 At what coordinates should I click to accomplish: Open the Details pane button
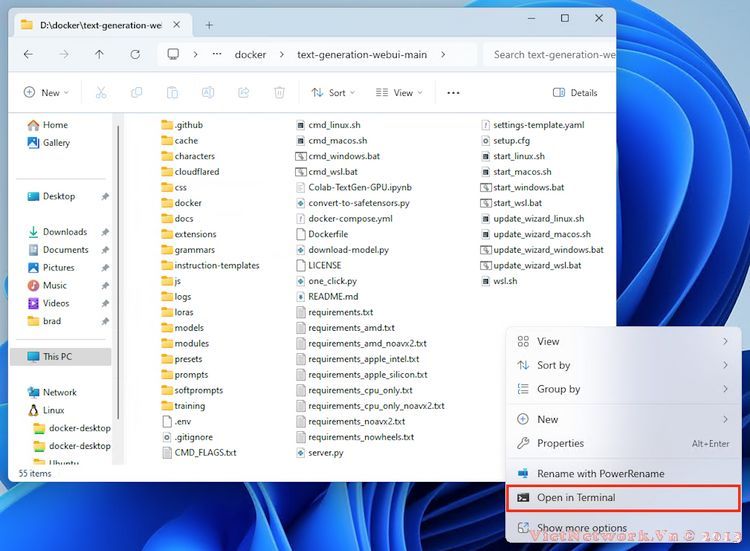click(x=575, y=93)
